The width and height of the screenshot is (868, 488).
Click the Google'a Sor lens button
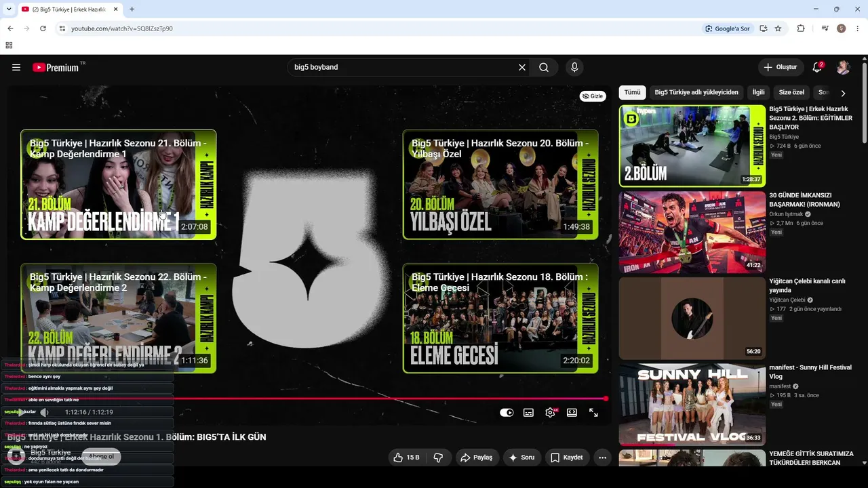(x=728, y=28)
